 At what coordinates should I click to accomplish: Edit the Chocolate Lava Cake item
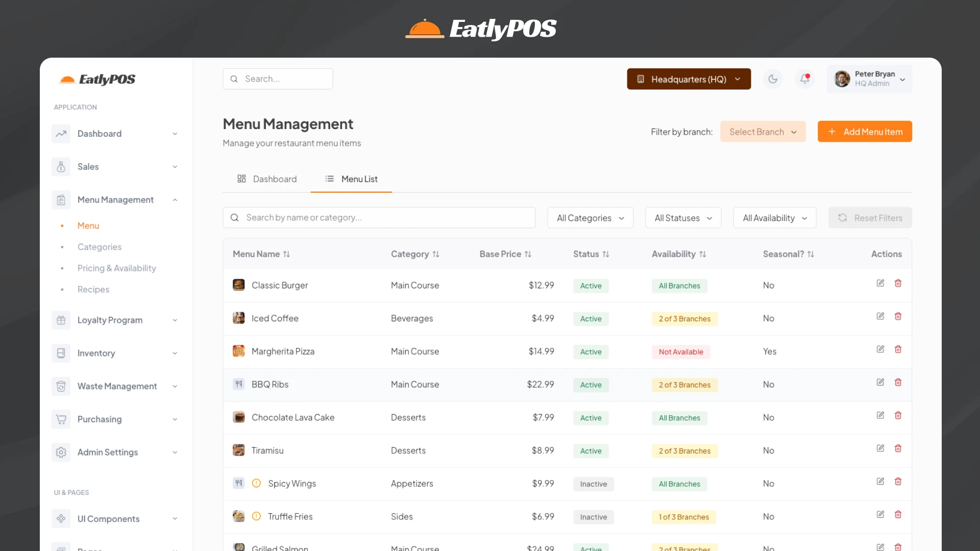click(x=880, y=415)
